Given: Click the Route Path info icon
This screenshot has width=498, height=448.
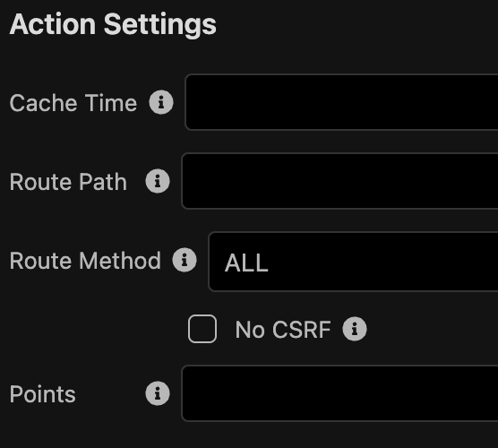Looking at the screenshot, I should [x=158, y=181].
